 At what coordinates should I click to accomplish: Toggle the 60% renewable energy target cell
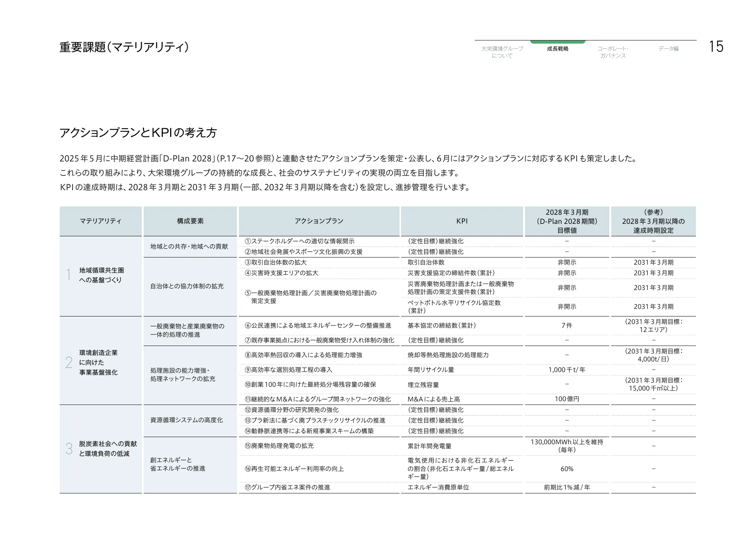pyautogui.click(x=567, y=469)
